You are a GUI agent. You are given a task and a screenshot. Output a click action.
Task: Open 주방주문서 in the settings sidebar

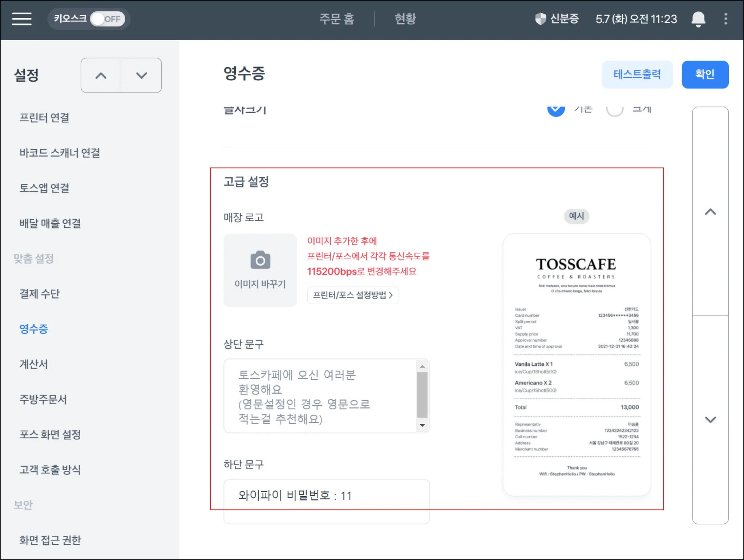click(43, 399)
